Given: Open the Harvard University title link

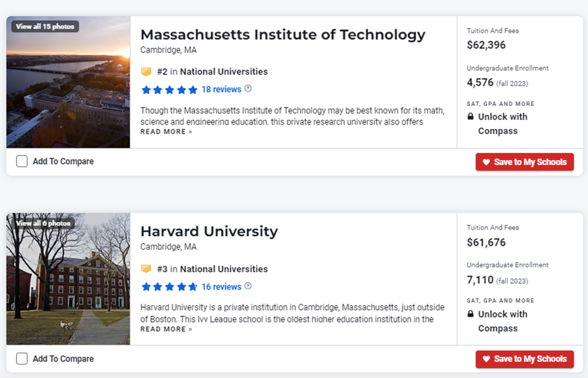Looking at the screenshot, I should 209,231.
